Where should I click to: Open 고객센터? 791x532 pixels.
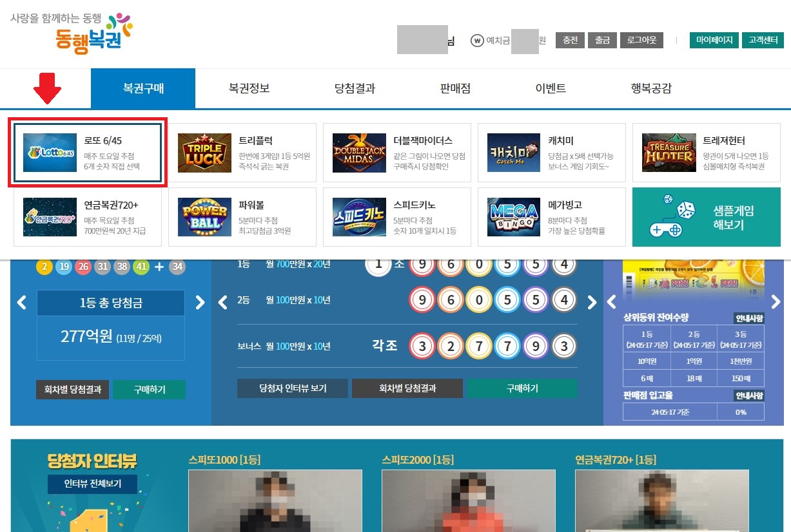pyautogui.click(x=763, y=40)
